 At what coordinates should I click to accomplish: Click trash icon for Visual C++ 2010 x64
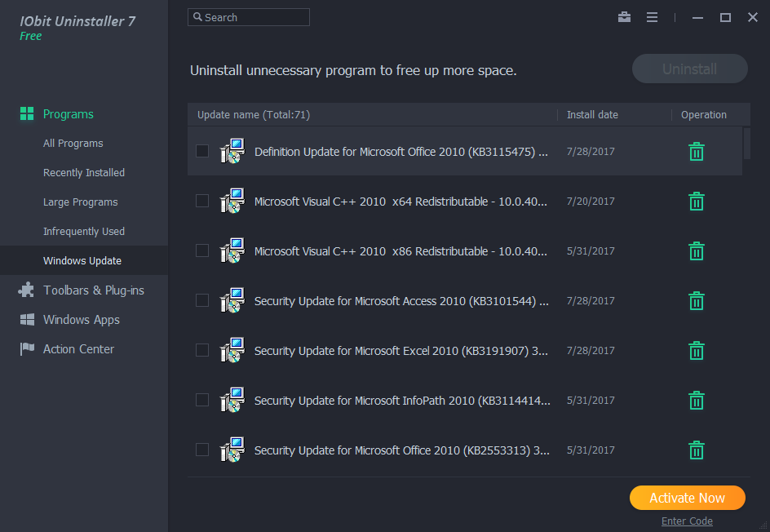[x=696, y=202]
